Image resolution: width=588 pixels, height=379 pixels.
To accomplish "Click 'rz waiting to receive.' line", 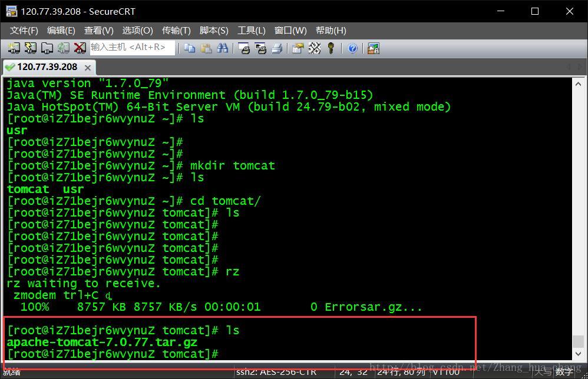I will [x=83, y=283].
